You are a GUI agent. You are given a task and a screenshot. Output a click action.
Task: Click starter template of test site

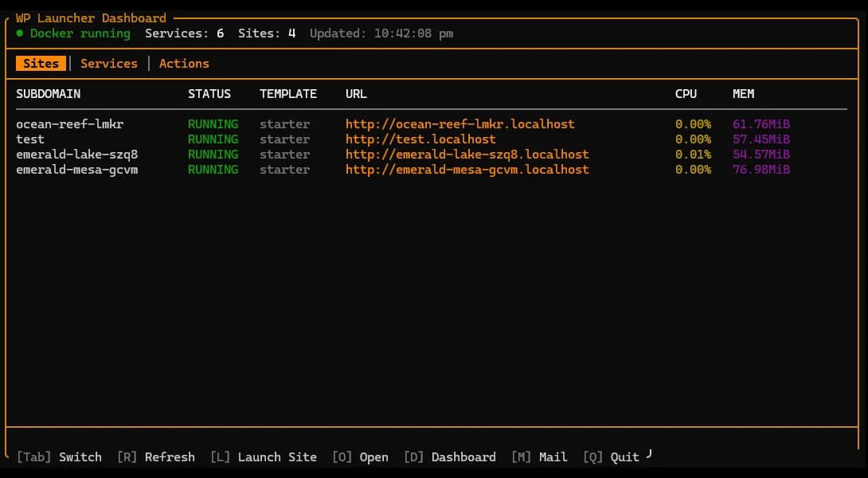(284, 139)
